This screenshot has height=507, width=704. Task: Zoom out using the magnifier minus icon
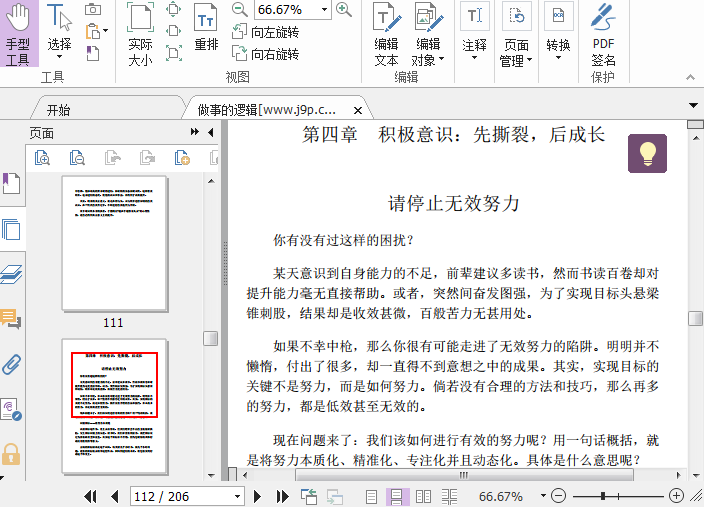coord(240,9)
